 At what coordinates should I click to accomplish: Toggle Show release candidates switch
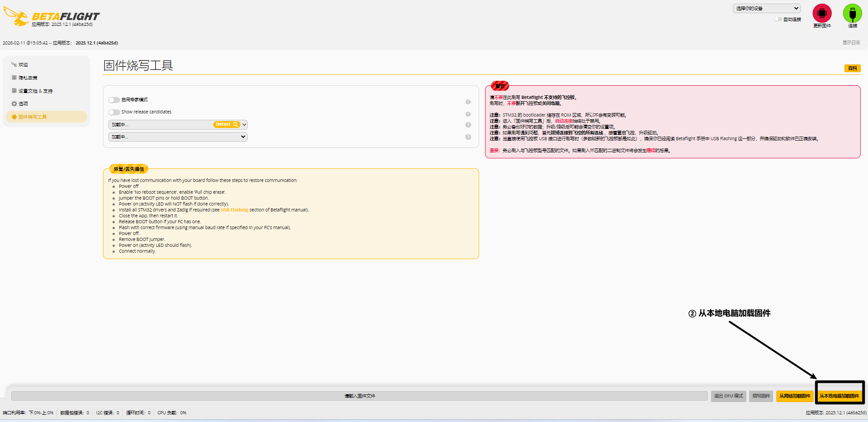[x=114, y=112]
